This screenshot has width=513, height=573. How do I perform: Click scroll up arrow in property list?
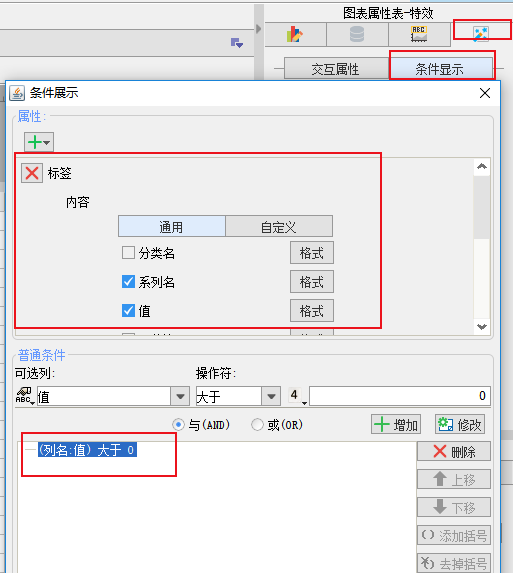coord(482,167)
